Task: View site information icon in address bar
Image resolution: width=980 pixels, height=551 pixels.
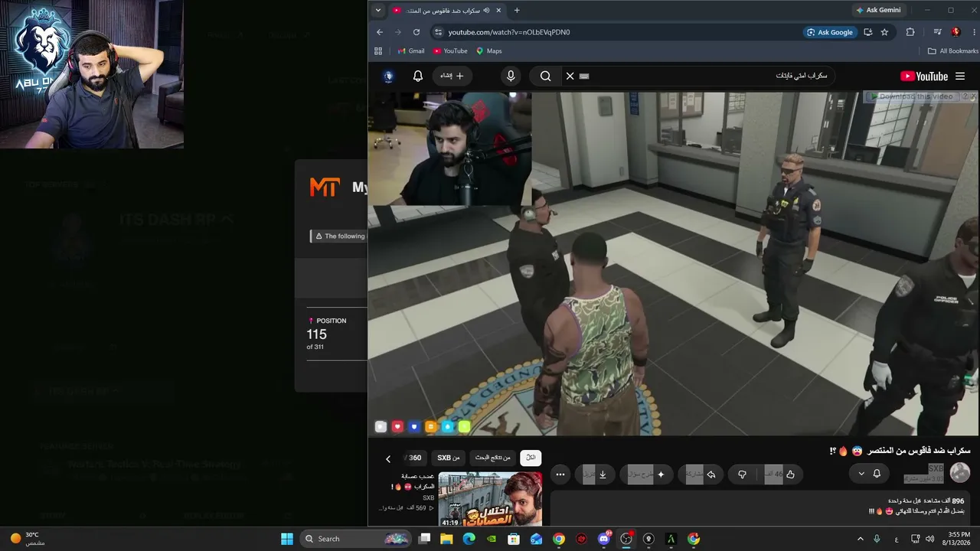Action: pos(438,32)
